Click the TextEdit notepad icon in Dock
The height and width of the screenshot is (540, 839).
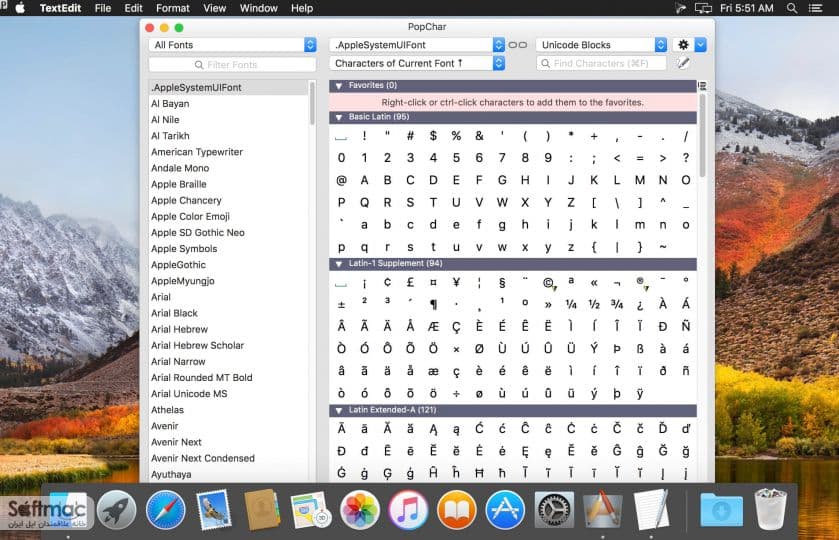point(651,510)
